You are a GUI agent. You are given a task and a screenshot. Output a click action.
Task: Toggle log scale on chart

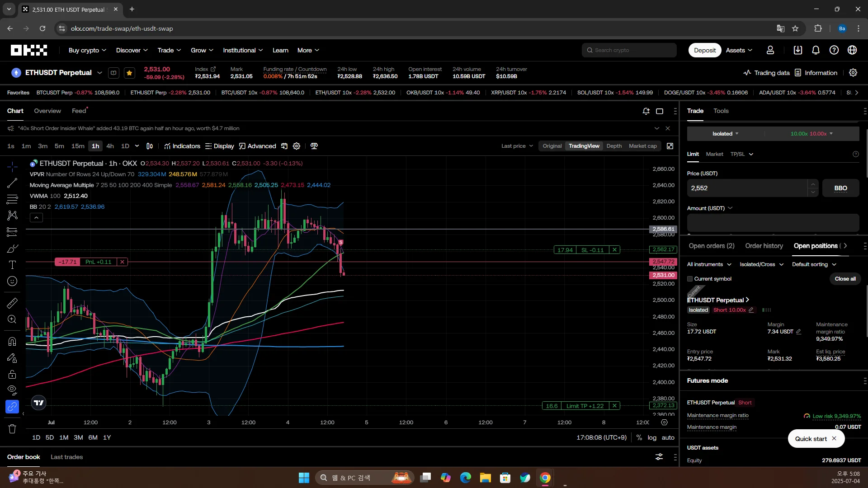[x=652, y=437]
